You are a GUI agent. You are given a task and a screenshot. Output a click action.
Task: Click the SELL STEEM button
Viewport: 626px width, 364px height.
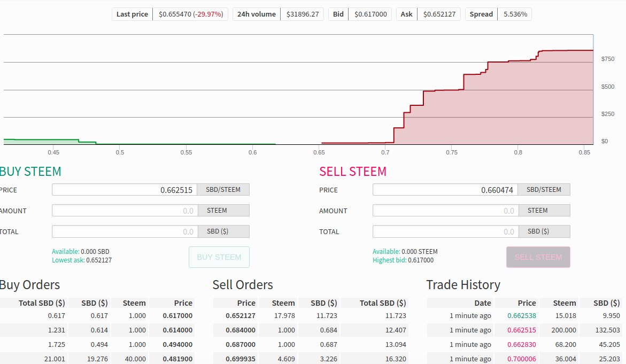point(538,257)
